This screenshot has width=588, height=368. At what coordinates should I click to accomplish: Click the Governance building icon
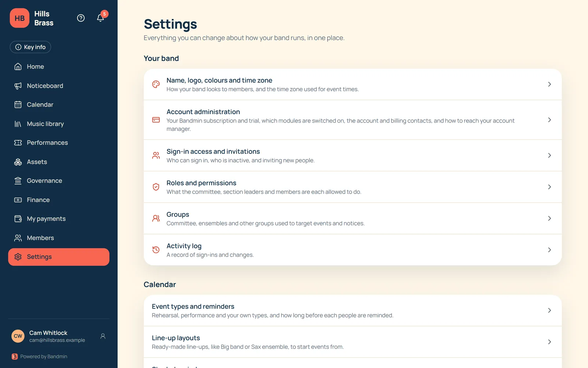click(x=18, y=181)
